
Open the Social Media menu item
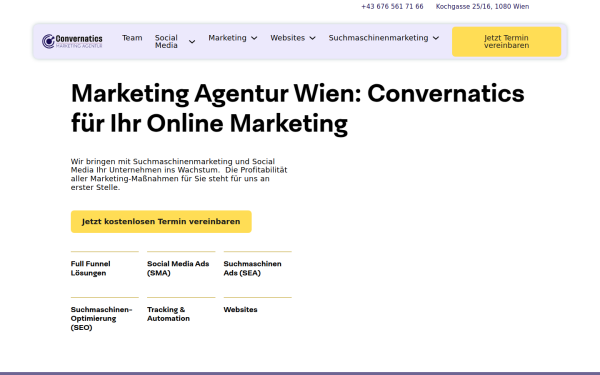pyautogui.click(x=166, y=41)
